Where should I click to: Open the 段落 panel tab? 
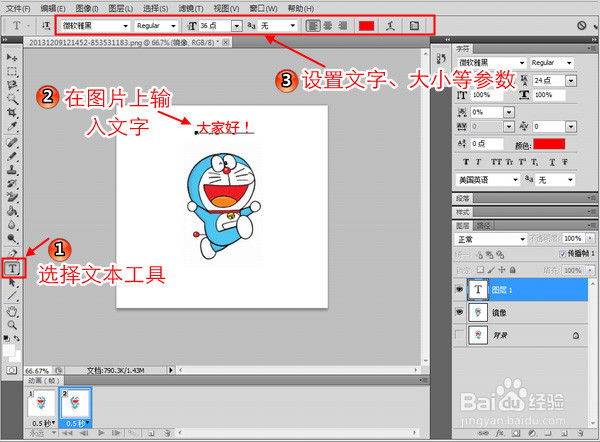(463, 198)
